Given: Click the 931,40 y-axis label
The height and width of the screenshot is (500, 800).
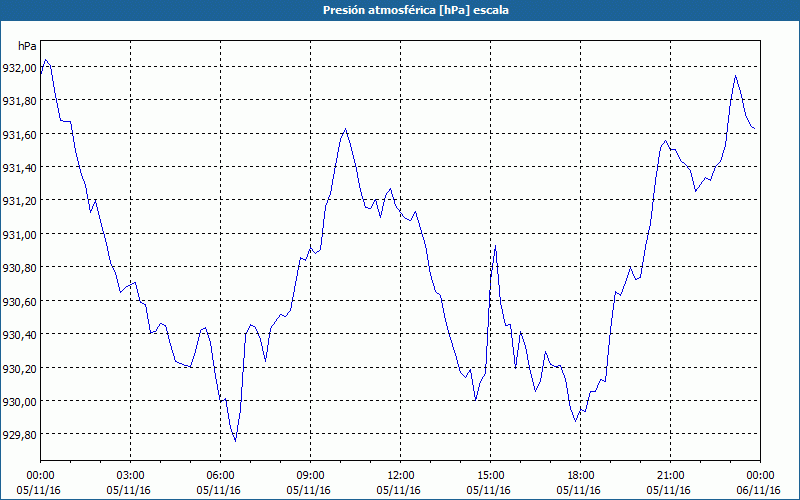Looking at the screenshot, I should click(x=19, y=168).
